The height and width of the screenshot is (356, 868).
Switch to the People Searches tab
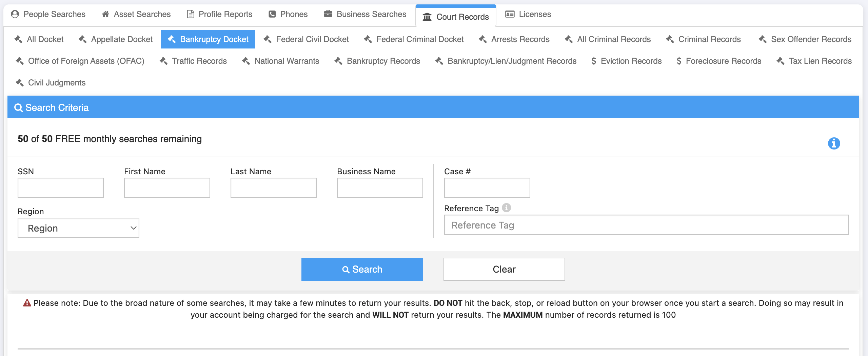[x=48, y=14]
